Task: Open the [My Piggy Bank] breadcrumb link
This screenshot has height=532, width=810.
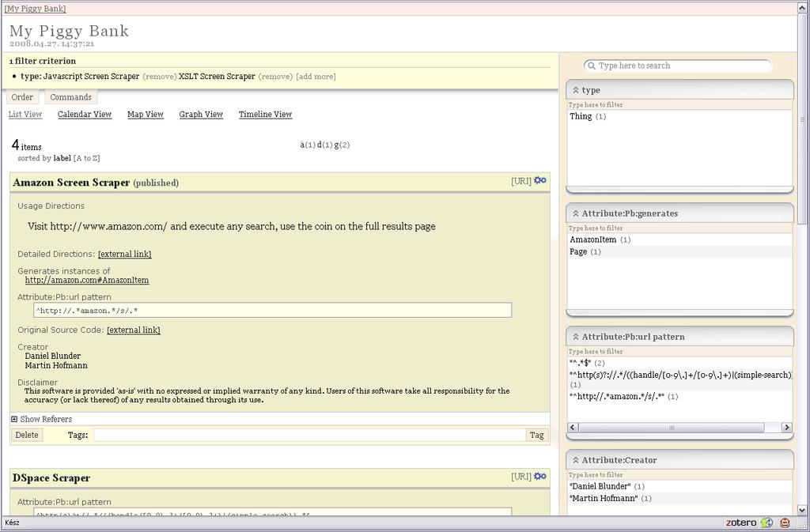Action: click(x=35, y=8)
